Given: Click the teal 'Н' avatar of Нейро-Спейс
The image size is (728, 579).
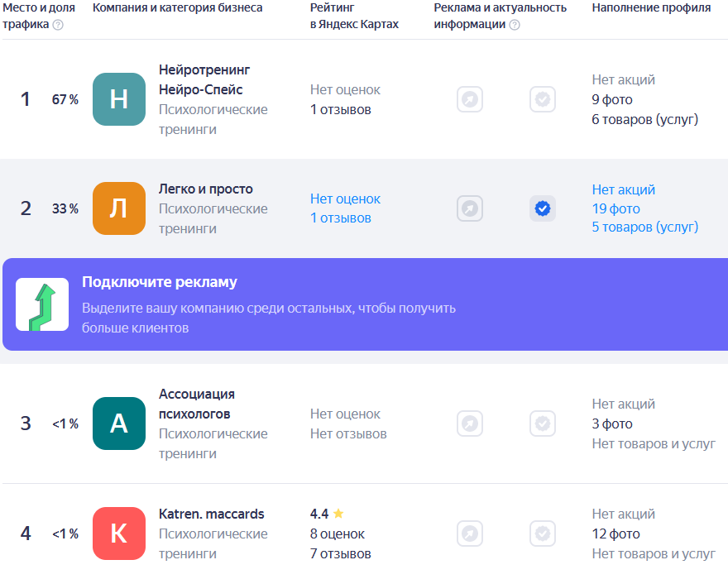Looking at the screenshot, I should pyautogui.click(x=119, y=99).
